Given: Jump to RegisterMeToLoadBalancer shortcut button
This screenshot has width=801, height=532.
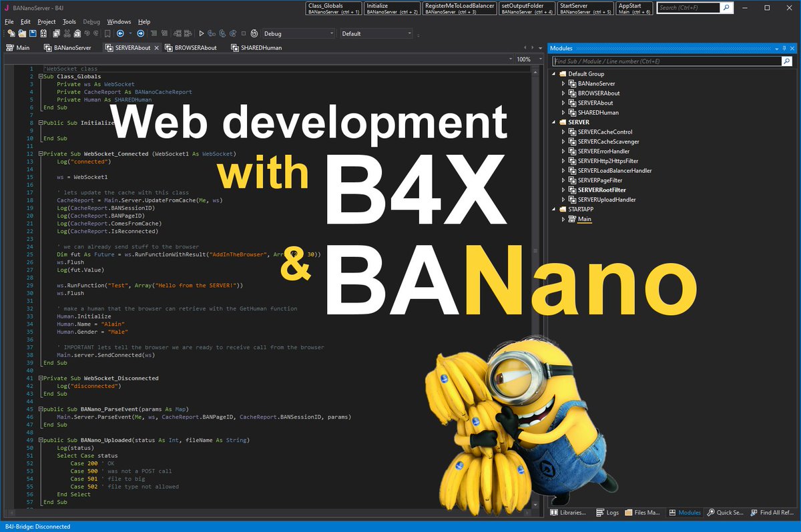Looking at the screenshot, I should [x=459, y=8].
